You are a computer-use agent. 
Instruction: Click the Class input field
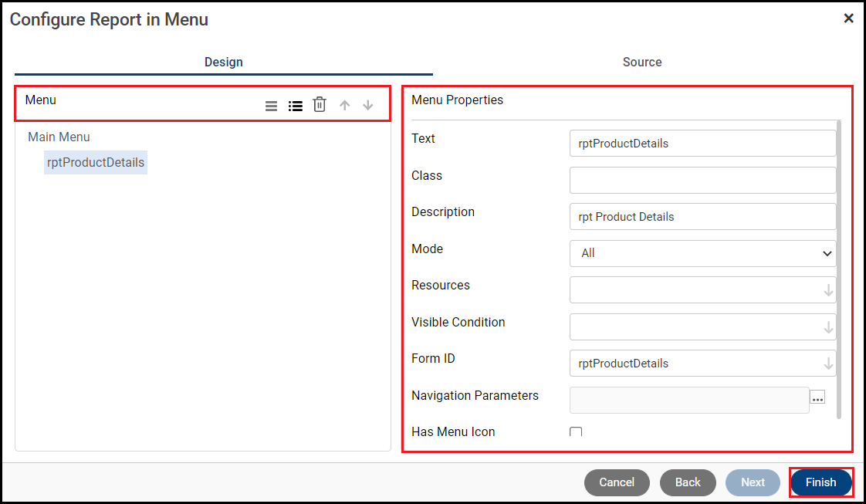[702, 180]
